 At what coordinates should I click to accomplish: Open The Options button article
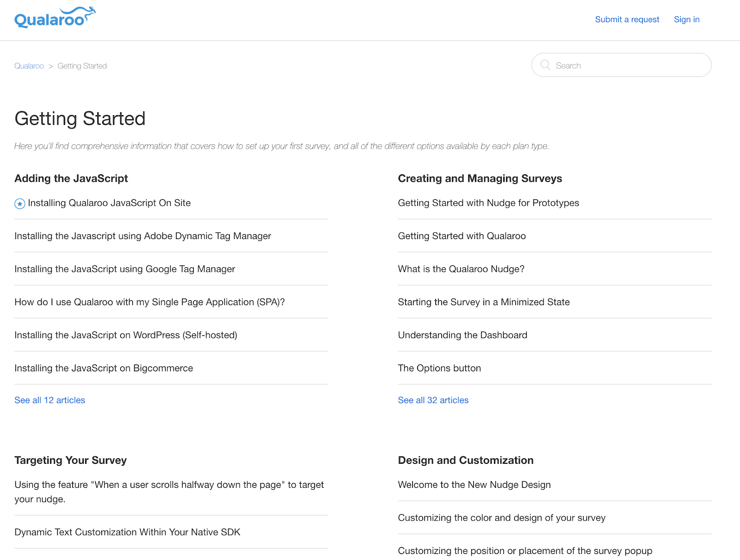(x=439, y=368)
